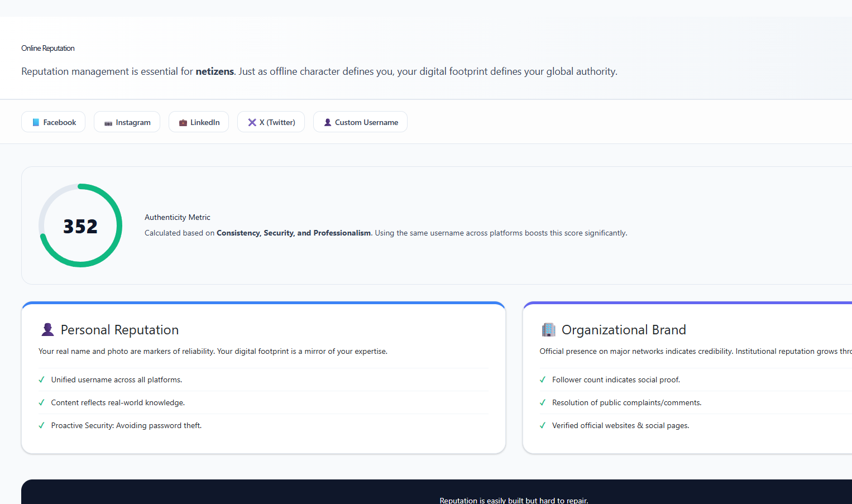Click checkmark beside Unified username item
The height and width of the screenshot is (504, 852).
(x=41, y=380)
